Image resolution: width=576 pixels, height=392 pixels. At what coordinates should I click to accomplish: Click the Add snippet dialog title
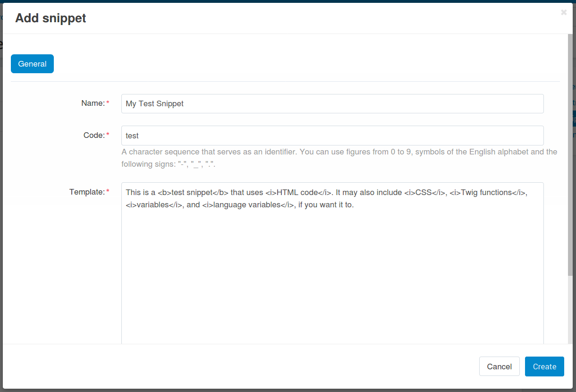(x=51, y=18)
